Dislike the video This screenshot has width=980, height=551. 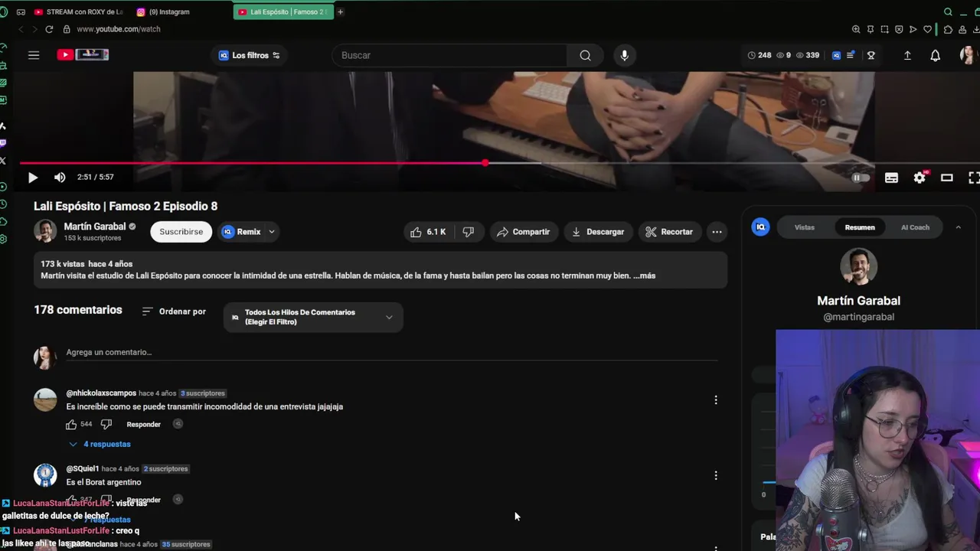[468, 232]
